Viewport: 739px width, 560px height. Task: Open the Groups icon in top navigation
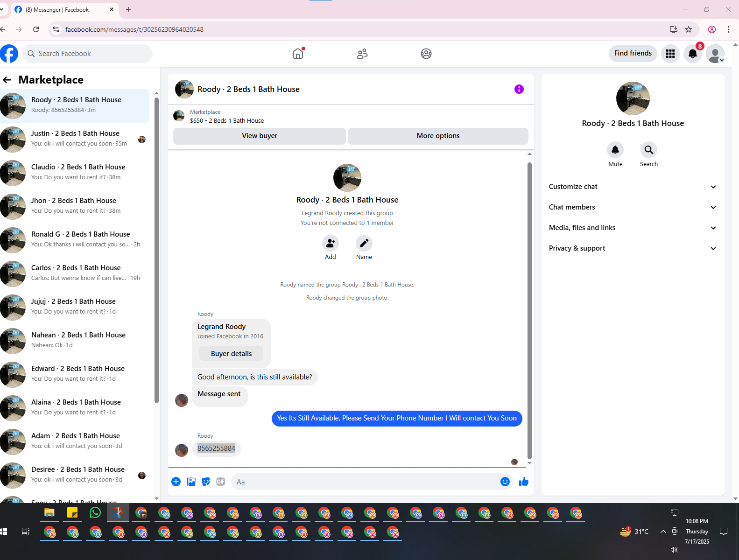click(426, 54)
